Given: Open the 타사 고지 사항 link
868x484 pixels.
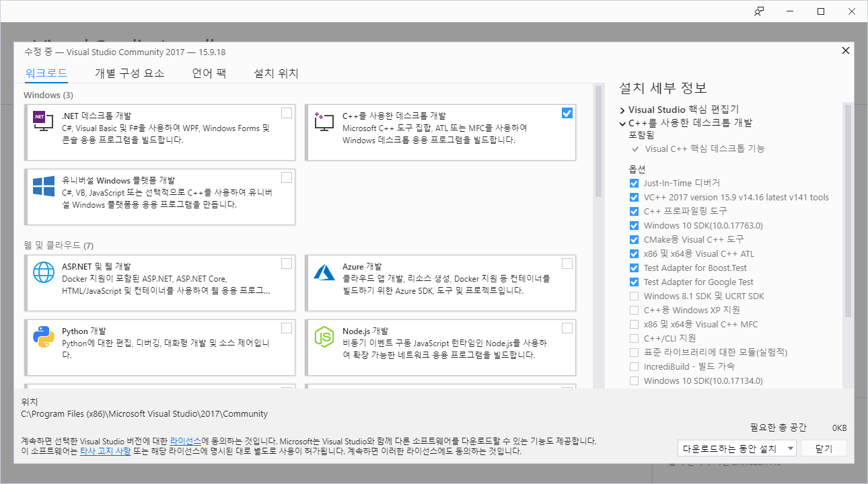Looking at the screenshot, I should 106,452.
